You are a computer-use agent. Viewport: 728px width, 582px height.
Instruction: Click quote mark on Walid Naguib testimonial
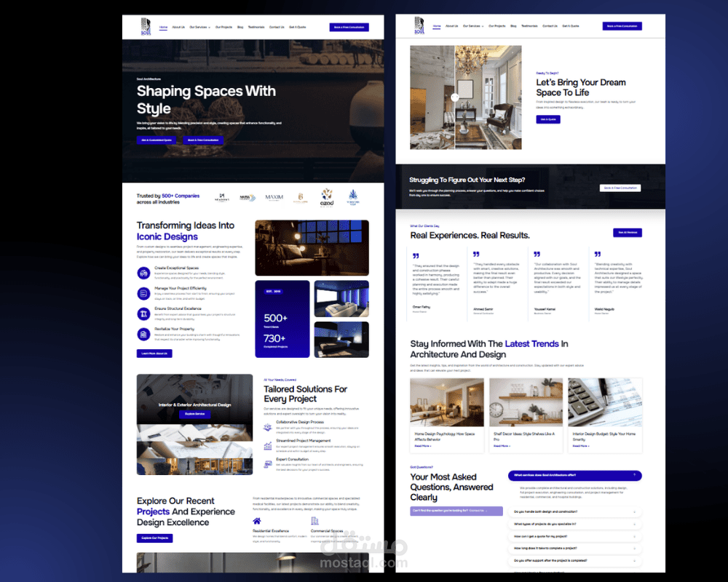[x=598, y=255]
